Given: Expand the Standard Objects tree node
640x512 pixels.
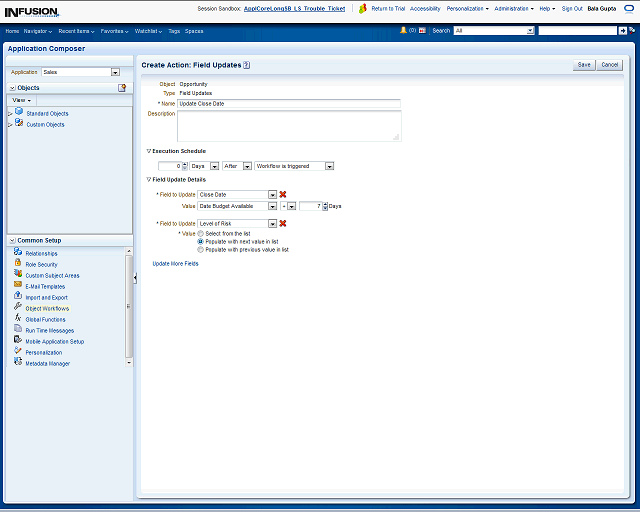Looking at the screenshot, I should [10, 114].
